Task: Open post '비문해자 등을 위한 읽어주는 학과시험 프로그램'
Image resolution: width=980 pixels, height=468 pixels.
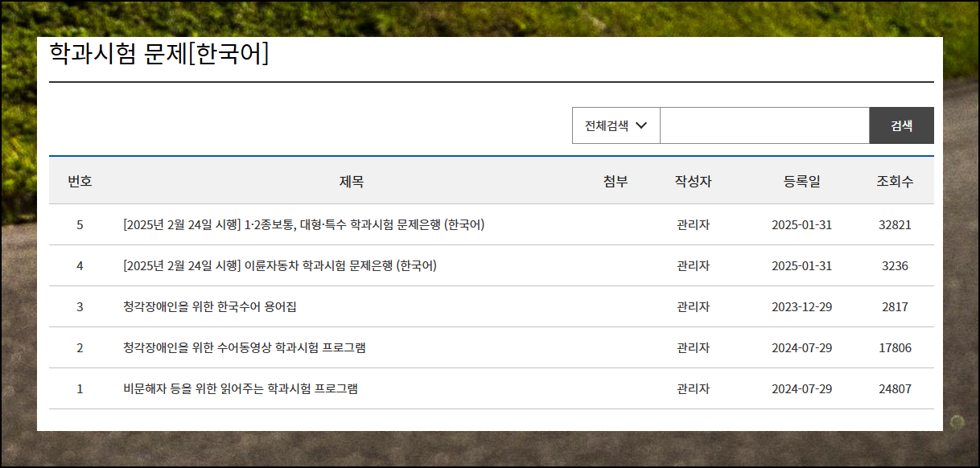Action: (x=241, y=388)
